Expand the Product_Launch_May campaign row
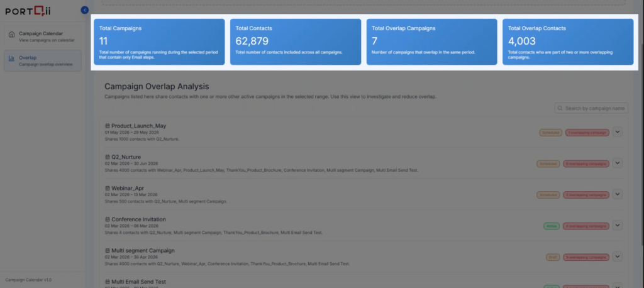Viewport: 644px width, 288px height. pyautogui.click(x=617, y=132)
